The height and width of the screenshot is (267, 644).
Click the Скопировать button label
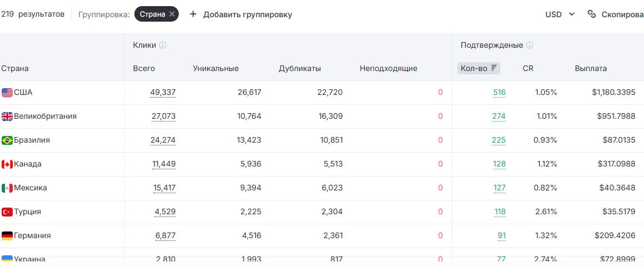[x=622, y=14]
